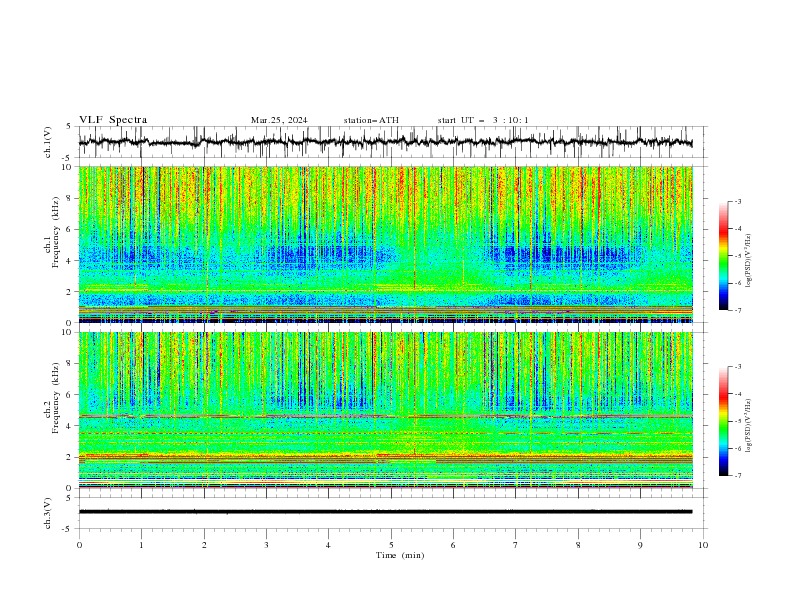Click the ch.2 spectrogram colorbar

pos(723,421)
